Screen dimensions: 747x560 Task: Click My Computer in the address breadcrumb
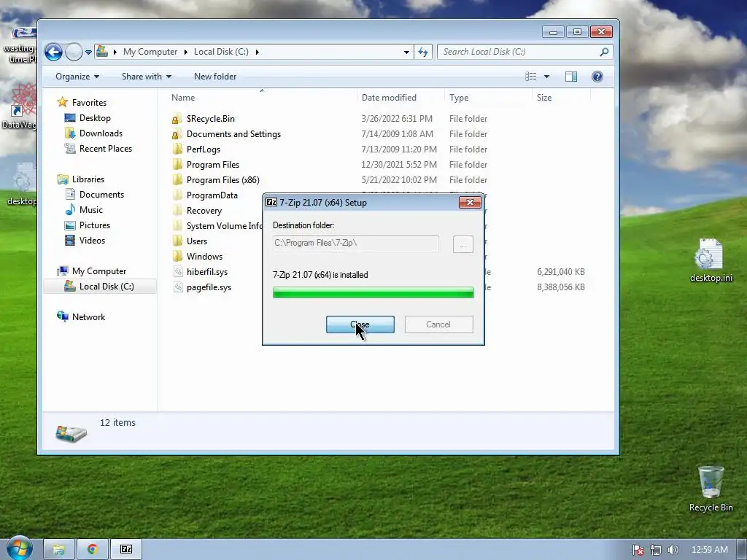point(150,52)
